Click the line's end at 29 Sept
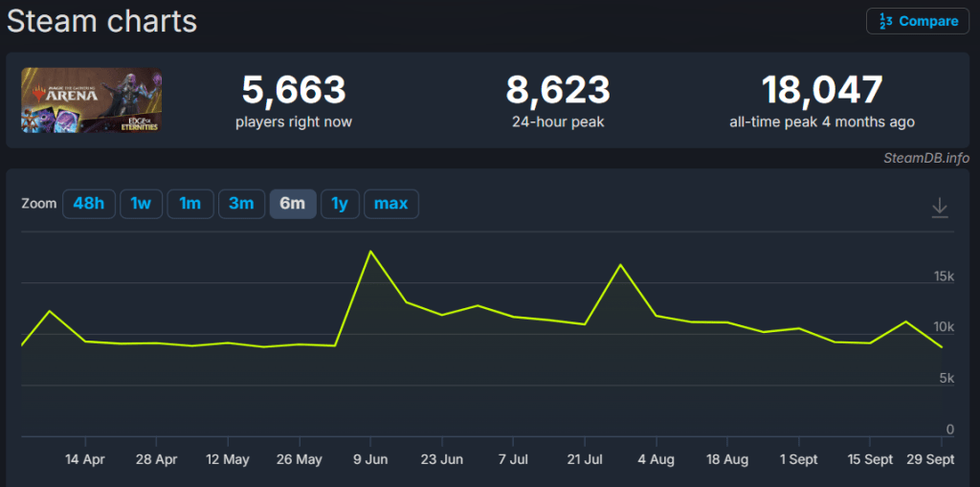The image size is (980, 487). pos(942,346)
